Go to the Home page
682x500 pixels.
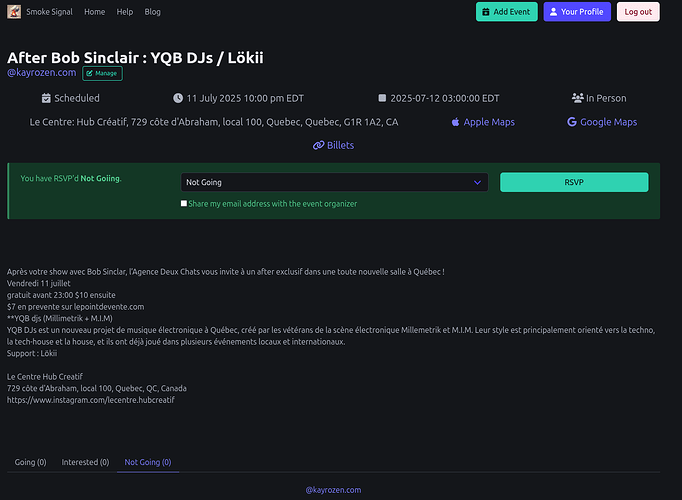94,12
